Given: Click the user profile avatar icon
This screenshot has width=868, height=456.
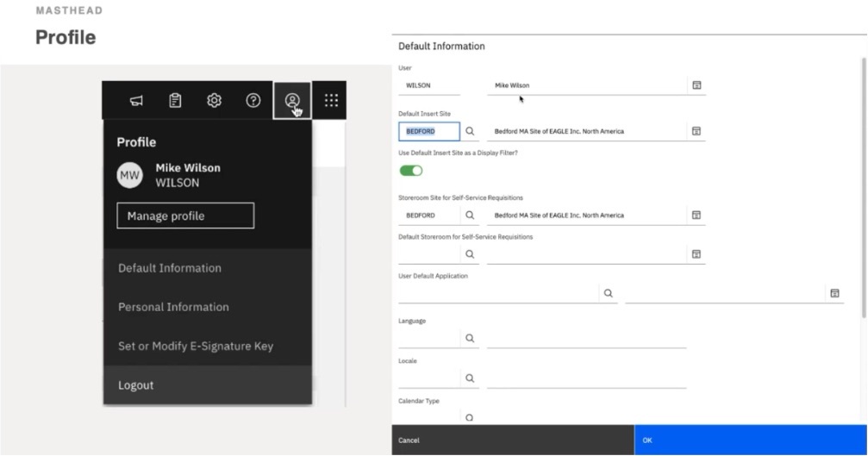Looking at the screenshot, I should (292, 101).
